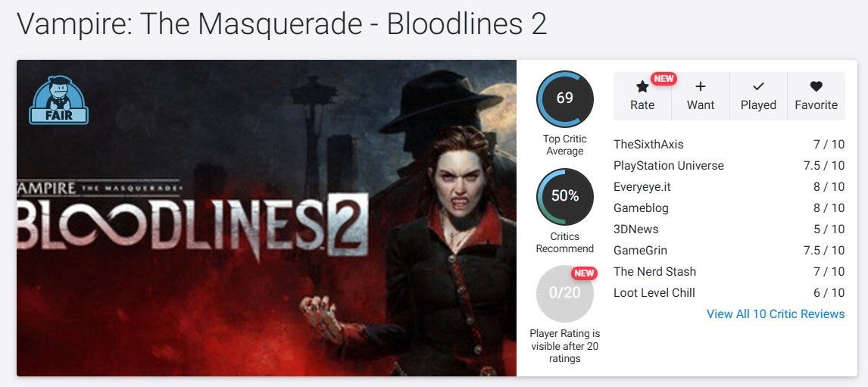Click the star Rate icon
Image resolution: width=868 pixels, height=387 pixels.
click(642, 87)
